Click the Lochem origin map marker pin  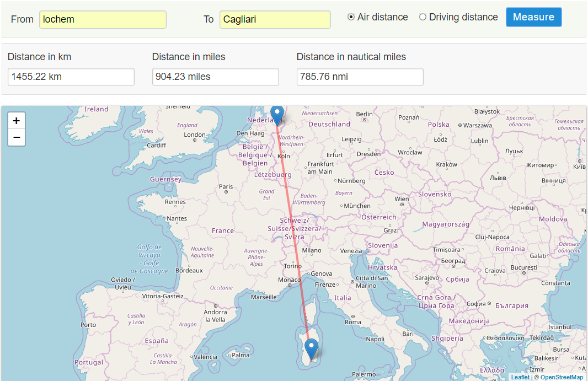tap(277, 115)
